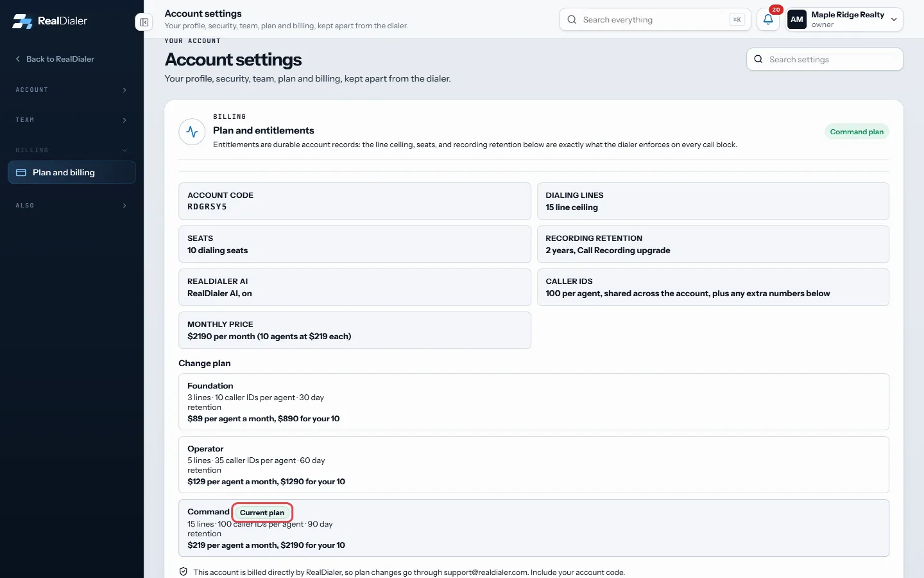Click the activity pulse icon beside Plan and entitlements

[192, 132]
